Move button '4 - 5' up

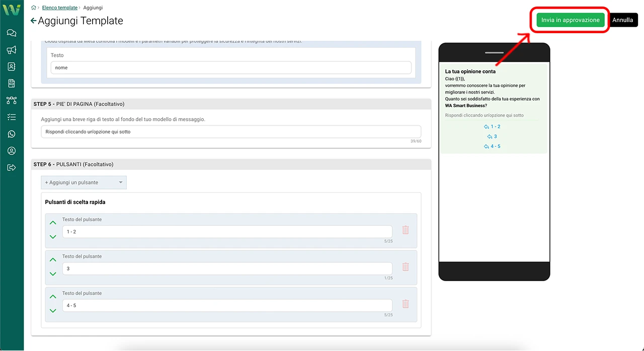pyautogui.click(x=53, y=297)
